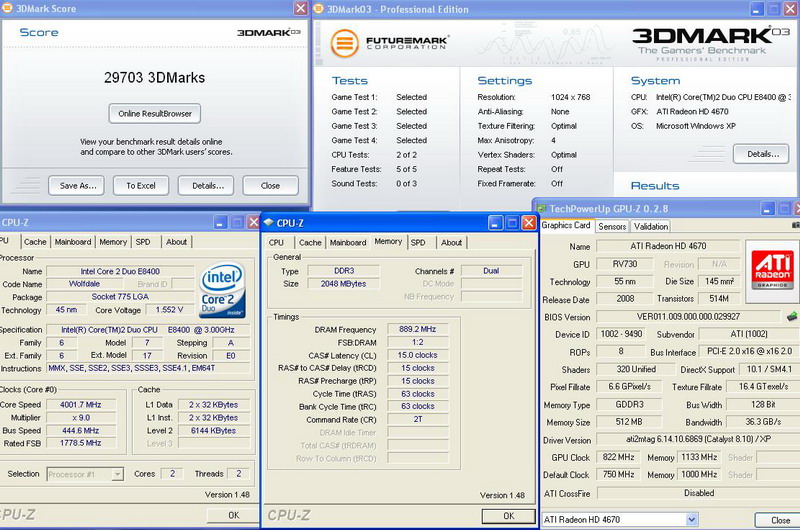Select SPD tab in front CPU-Z window
This screenshot has height=530, width=800.
coord(418,243)
